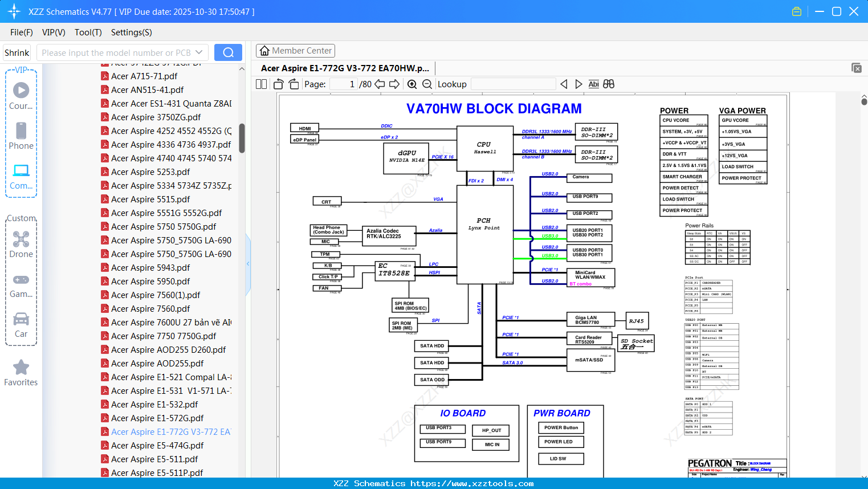Open Acer Aspire E5-474G.pdf
Screen dimensions: 868x489
tap(157, 445)
